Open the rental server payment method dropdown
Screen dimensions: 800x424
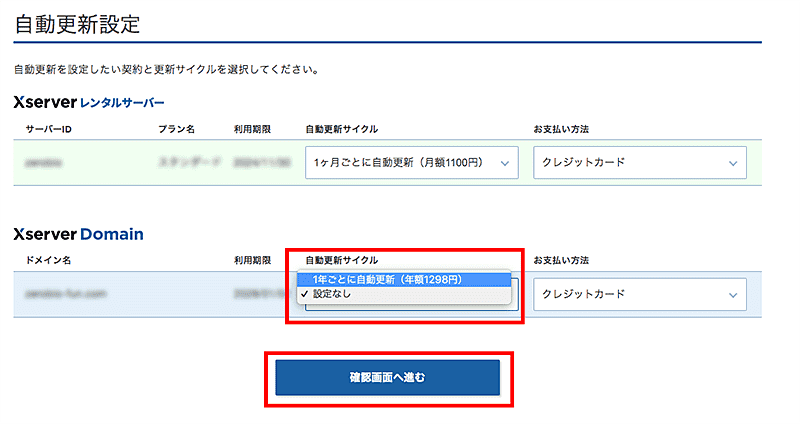coord(640,163)
